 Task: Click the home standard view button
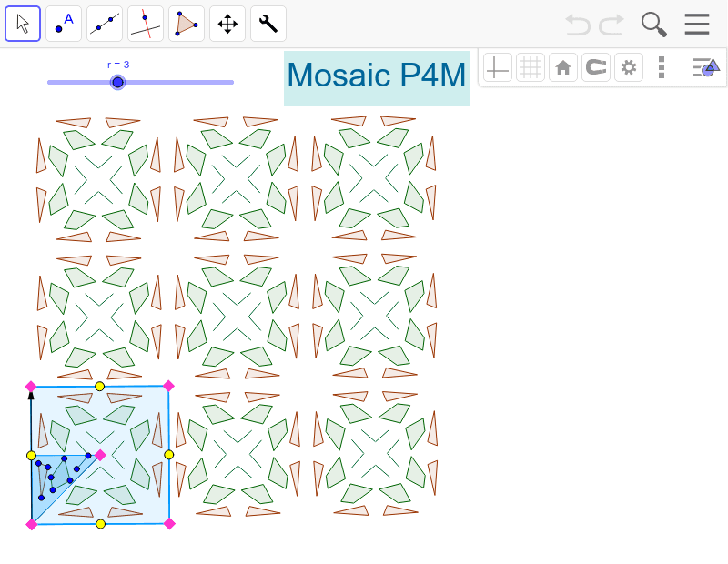[563, 68]
